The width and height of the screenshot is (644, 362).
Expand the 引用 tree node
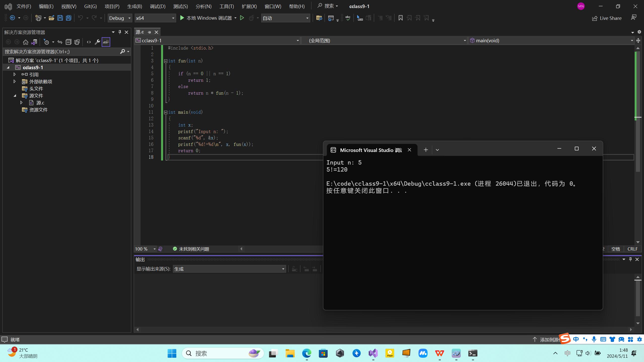pyautogui.click(x=15, y=74)
